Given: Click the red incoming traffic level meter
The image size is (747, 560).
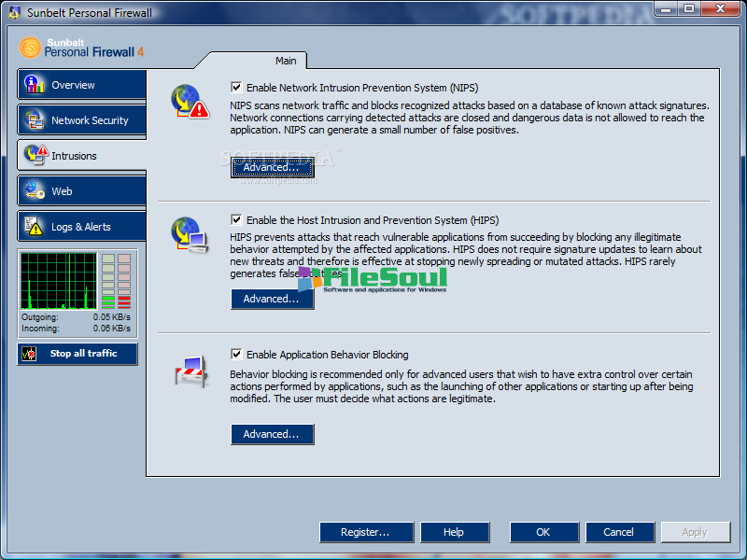Looking at the screenshot, I should point(124,281).
